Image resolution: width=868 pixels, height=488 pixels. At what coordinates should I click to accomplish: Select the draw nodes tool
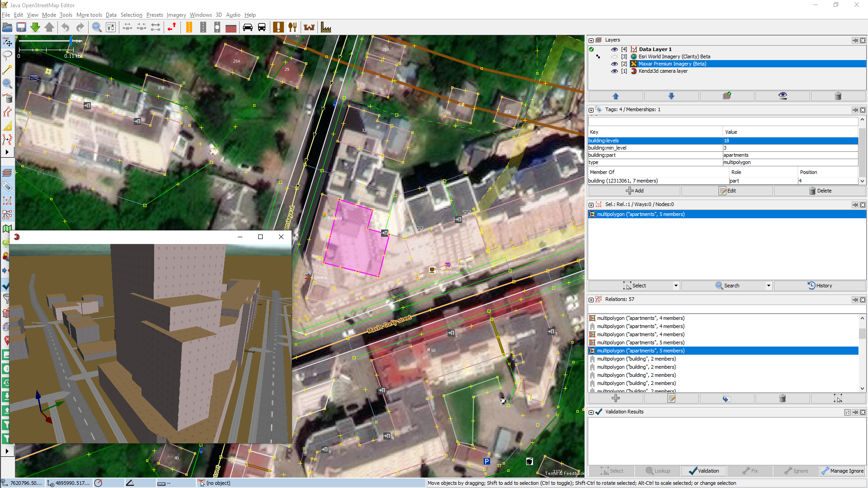coord(7,70)
